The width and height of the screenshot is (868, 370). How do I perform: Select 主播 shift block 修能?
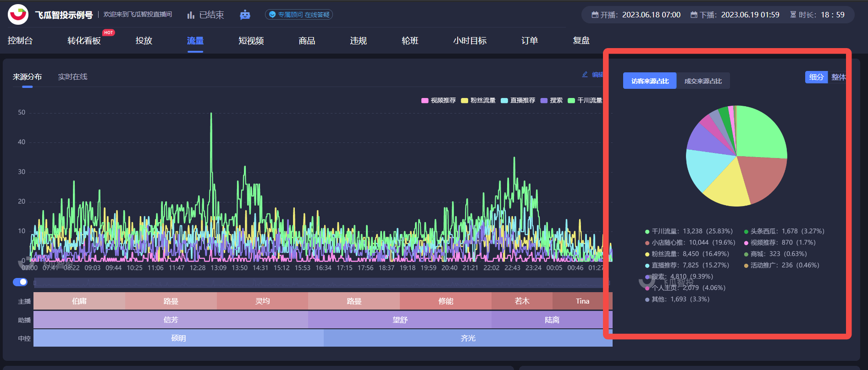(x=446, y=301)
